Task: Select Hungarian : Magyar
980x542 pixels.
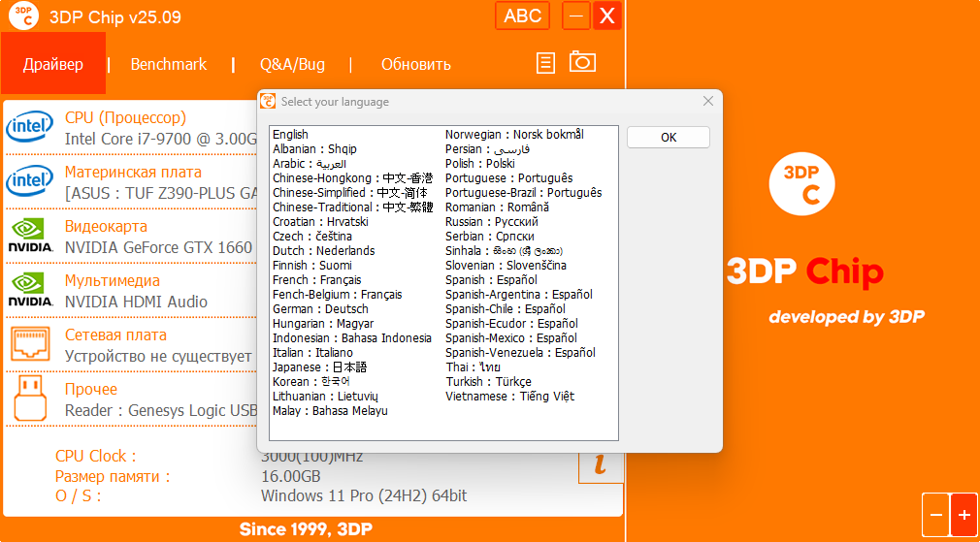Action: coord(323,324)
